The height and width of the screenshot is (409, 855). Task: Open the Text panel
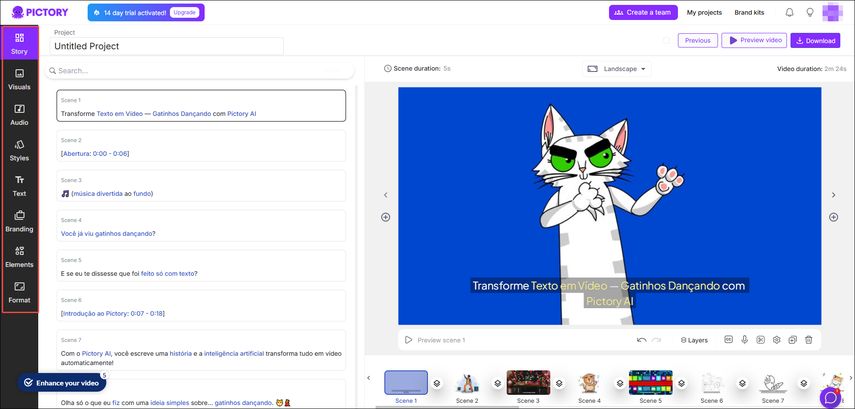pyautogui.click(x=19, y=185)
